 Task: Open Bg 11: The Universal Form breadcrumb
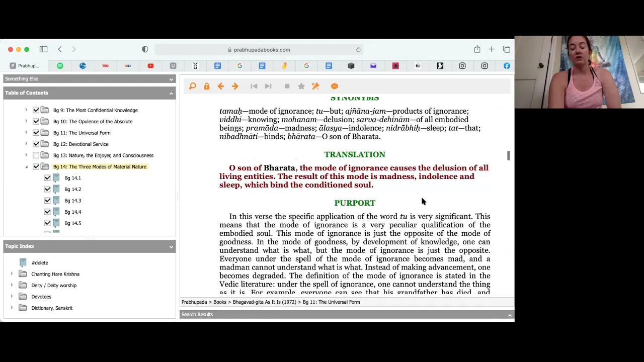tap(331, 302)
